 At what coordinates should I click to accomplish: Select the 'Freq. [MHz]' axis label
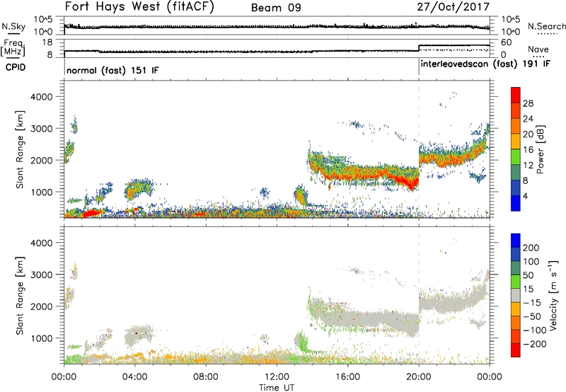pyautogui.click(x=13, y=47)
